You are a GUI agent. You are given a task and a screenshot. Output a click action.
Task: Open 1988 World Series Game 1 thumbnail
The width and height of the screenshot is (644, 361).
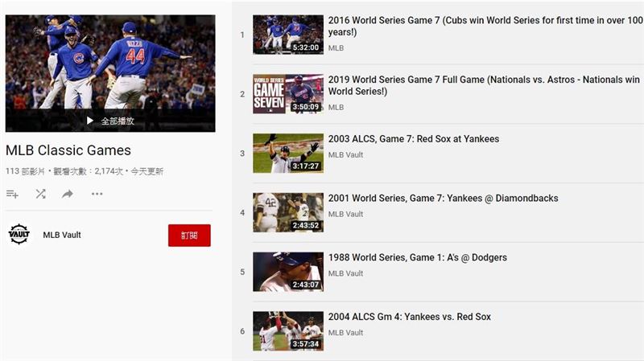click(288, 272)
